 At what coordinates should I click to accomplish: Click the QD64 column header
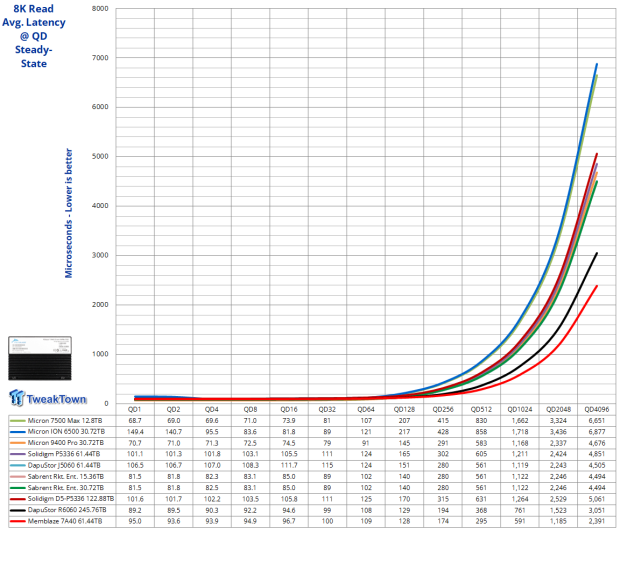[366, 409]
